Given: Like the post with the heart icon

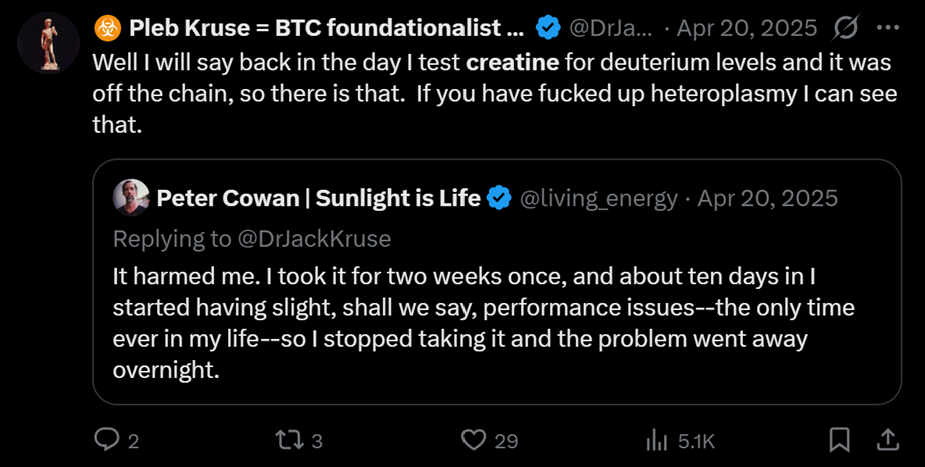Looking at the screenshot, I should click(x=472, y=440).
